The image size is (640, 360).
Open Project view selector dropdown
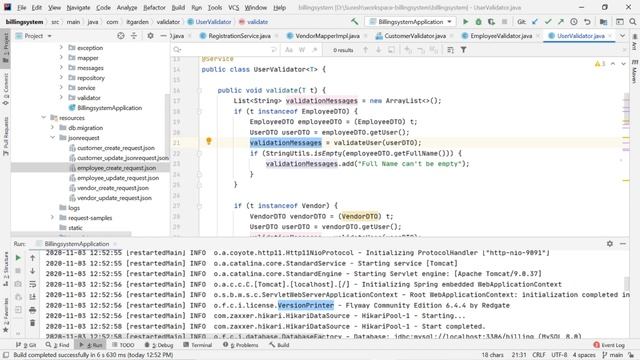pyautogui.click(x=34, y=36)
